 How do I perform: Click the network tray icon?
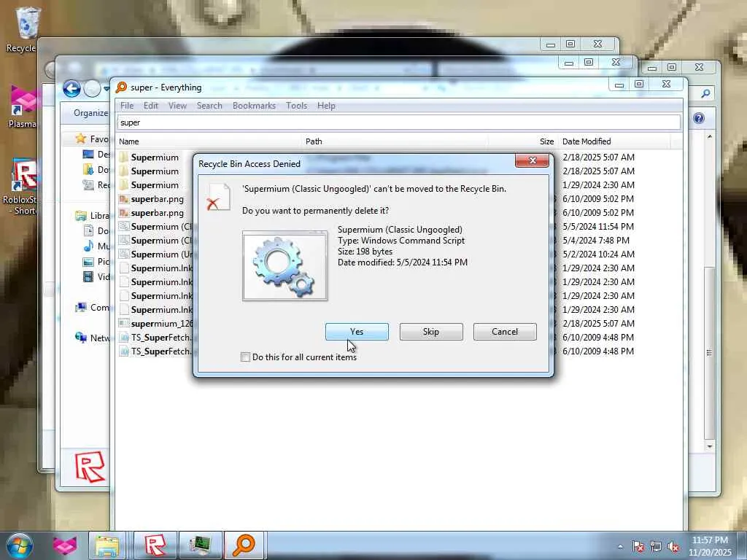(656, 547)
